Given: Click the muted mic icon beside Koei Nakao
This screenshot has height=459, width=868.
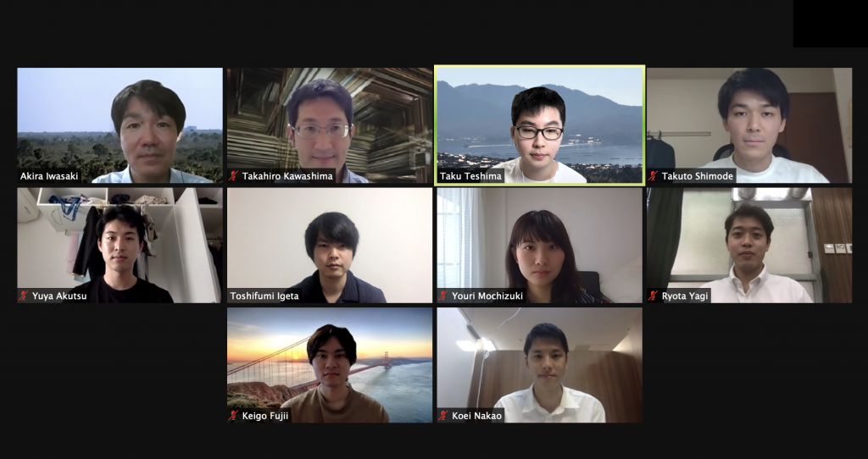Looking at the screenshot, I should (x=442, y=416).
